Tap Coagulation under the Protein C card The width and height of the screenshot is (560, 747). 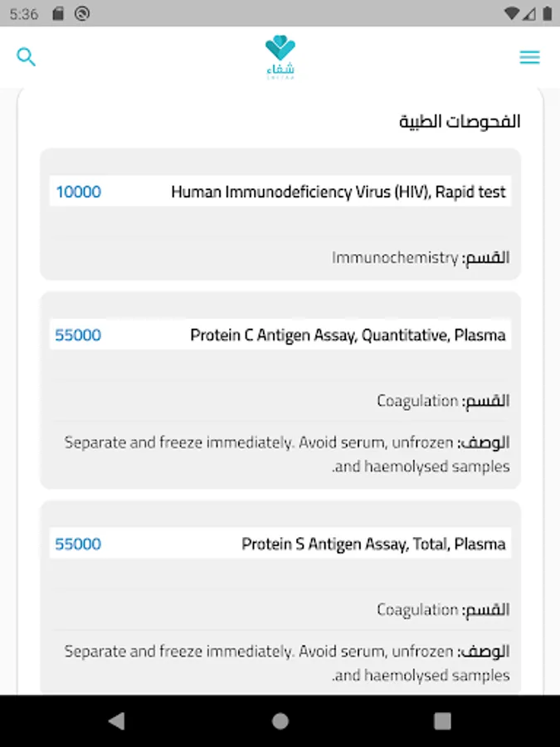click(417, 401)
